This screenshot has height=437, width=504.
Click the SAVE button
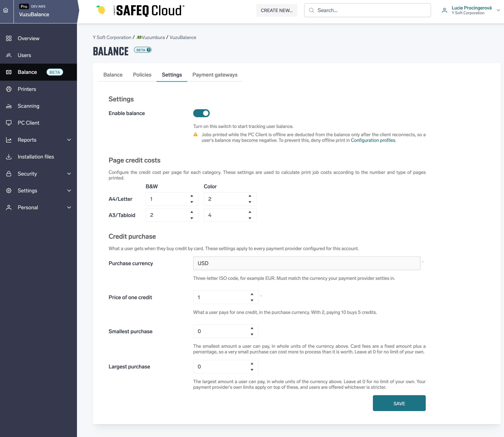coord(399,403)
